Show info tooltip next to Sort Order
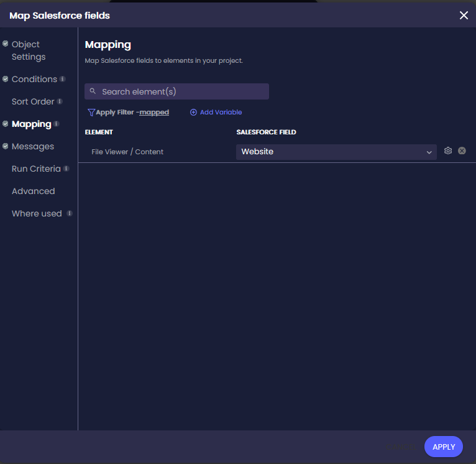Screen dimensions: 476x464 click(x=60, y=101)
